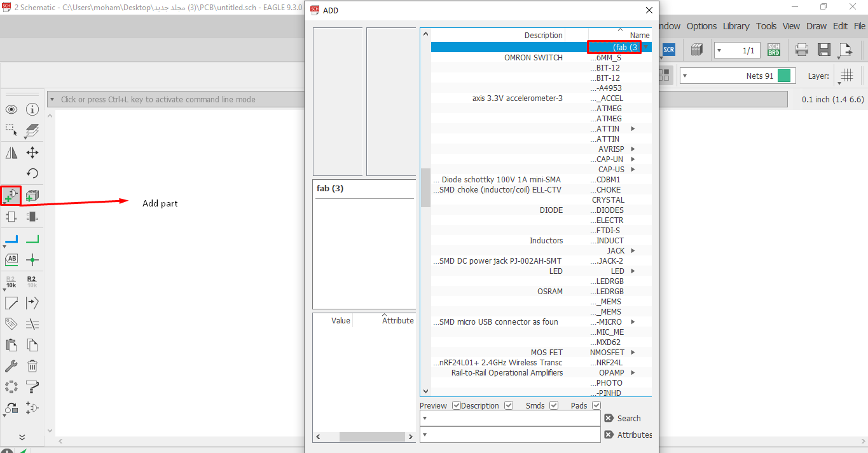This screenshot has width=868, height=453.
Task: Expand the ATTIN entry with arrow
Action: click(x=633, y=129)
